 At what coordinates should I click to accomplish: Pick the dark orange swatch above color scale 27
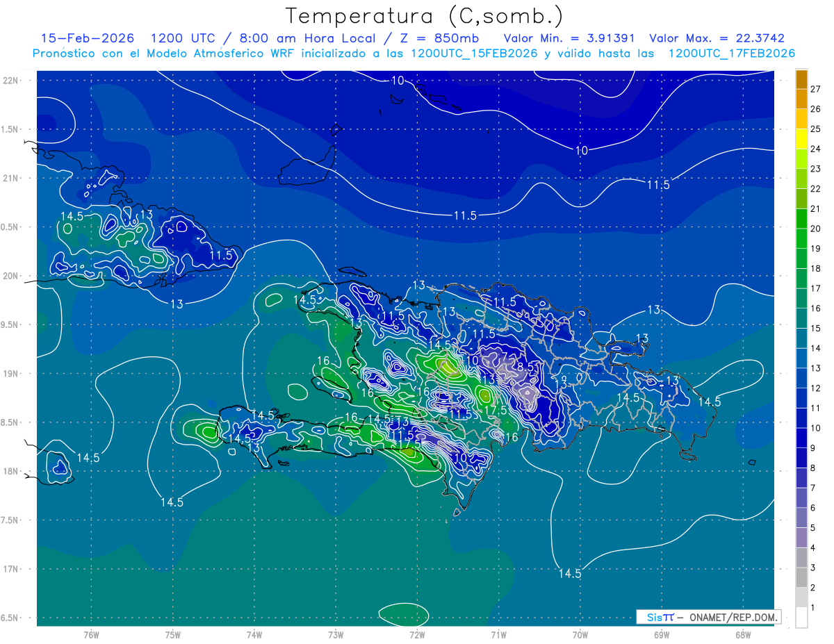pos(801,79)
